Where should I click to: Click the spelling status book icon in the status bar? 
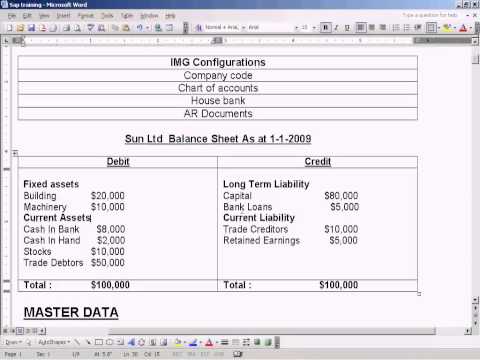[x=238, y=354]
